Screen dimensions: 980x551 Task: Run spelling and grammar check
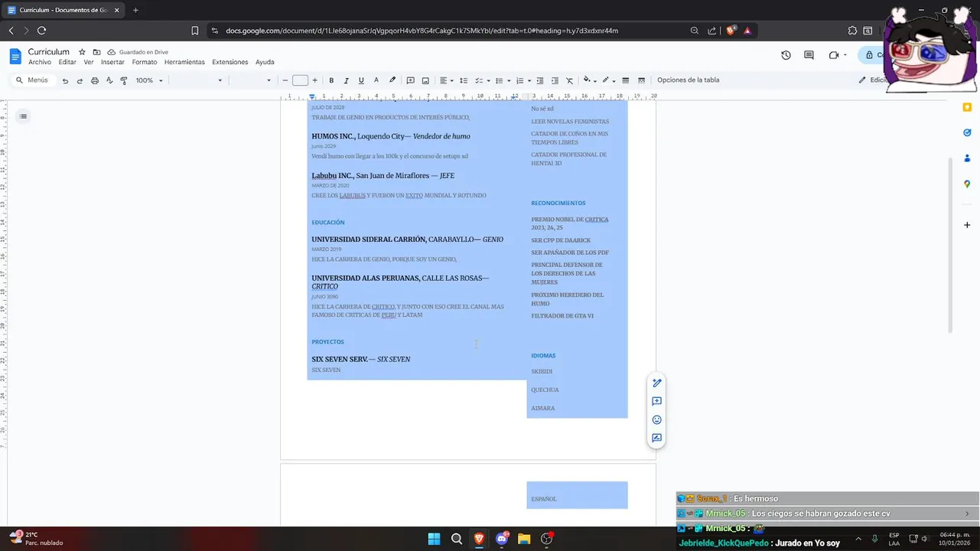(x=109, y=80)
